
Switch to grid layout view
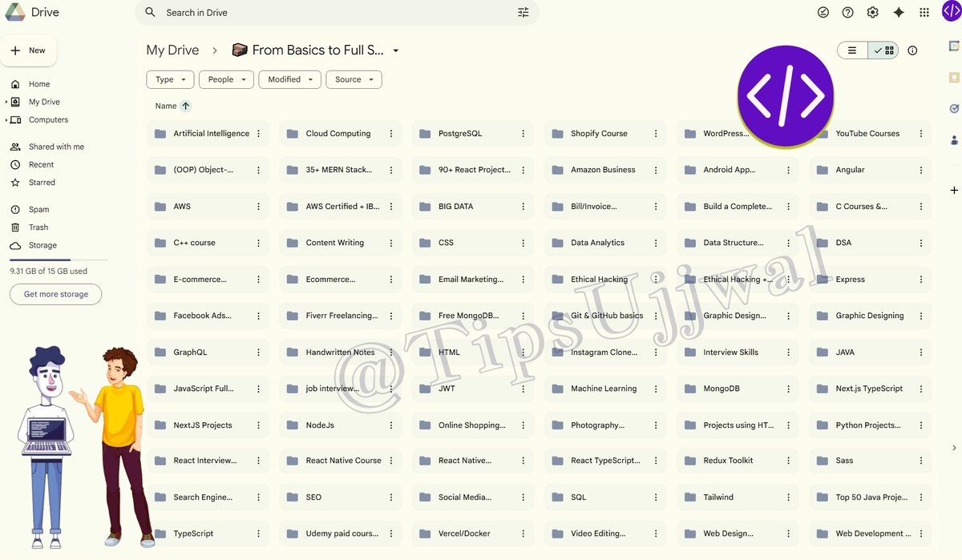[883, 50]
